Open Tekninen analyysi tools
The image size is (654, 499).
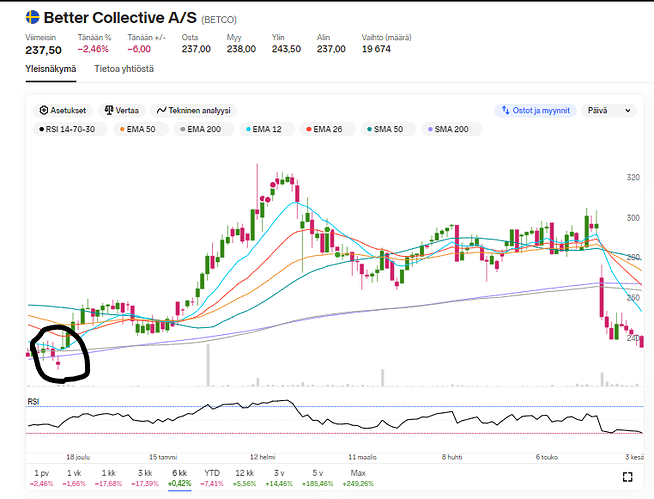(x=194, y=111)
